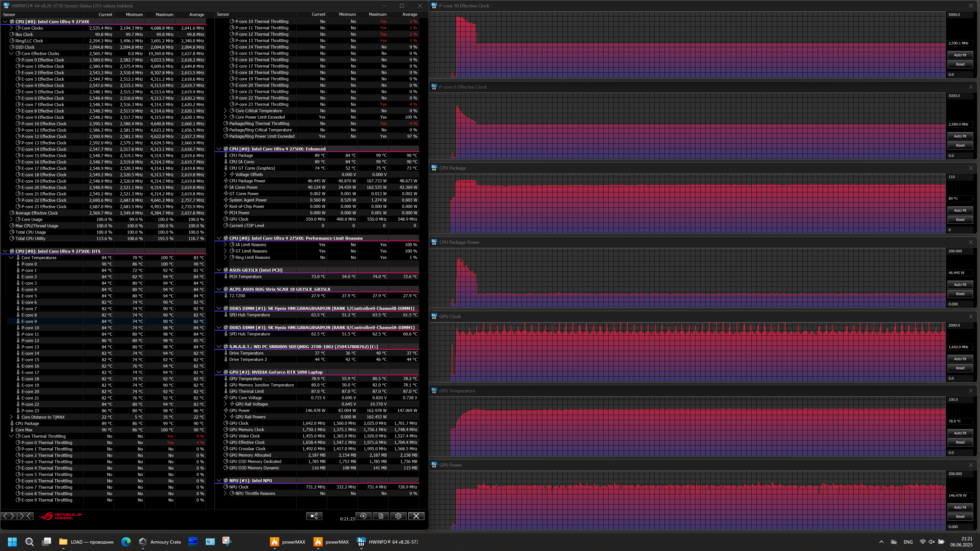The image size is (980, 551).
Task: Click the share/network icon in toolbar
Action: (x=314, y=516)
